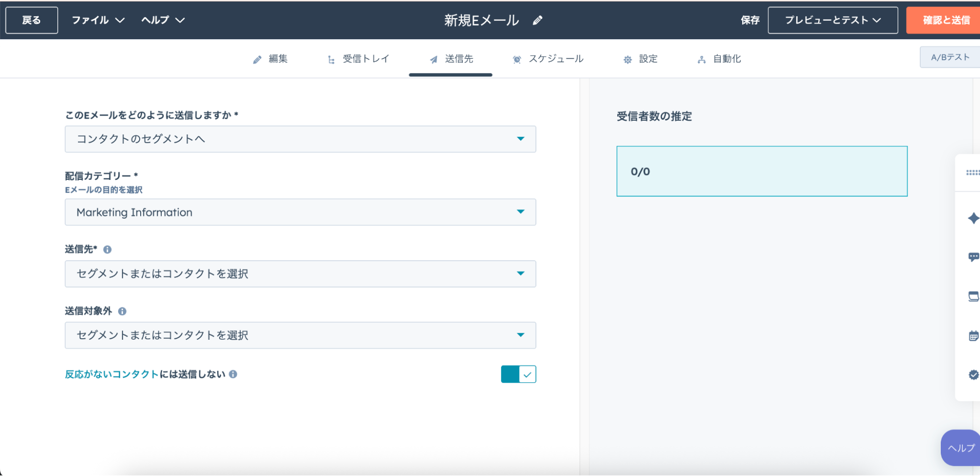Switch to the 設定 tab
Screen dimensions: 980x476
coord(641,59)
